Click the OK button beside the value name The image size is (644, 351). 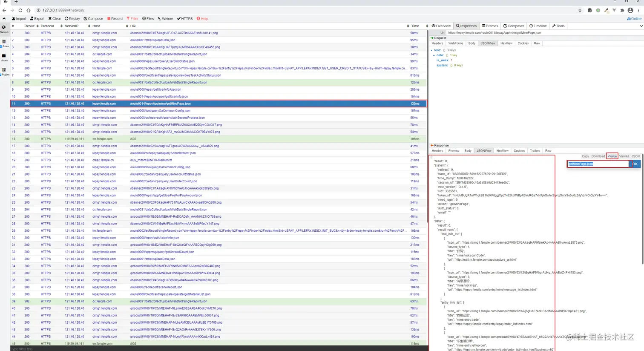point(635,164)
